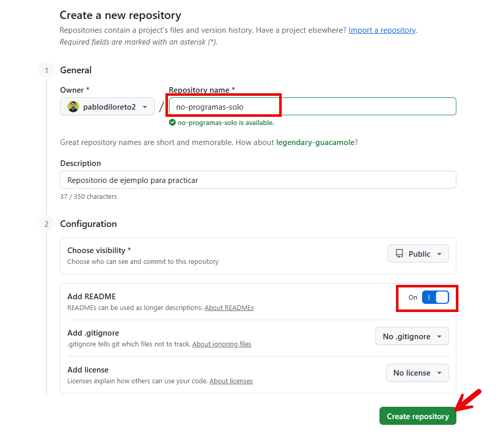The width and height of the screenshot is (504, 435).
Task: Click the pablodiloreto2 owner avatar icon
Action: [73, 107]
